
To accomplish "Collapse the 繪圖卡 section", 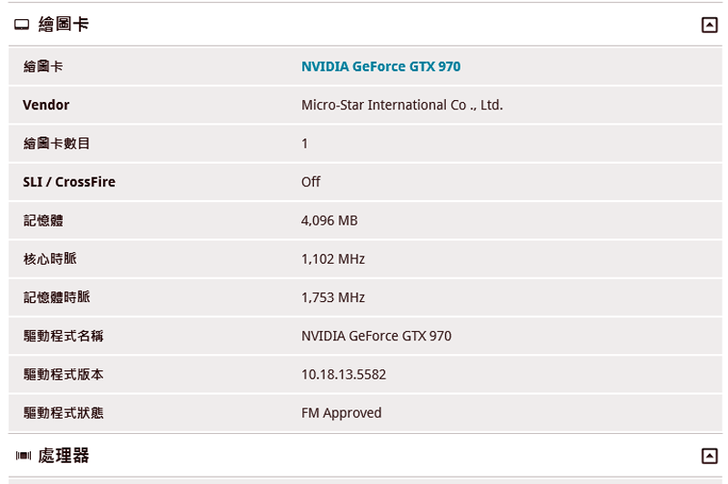I will (x=709, y=25).
